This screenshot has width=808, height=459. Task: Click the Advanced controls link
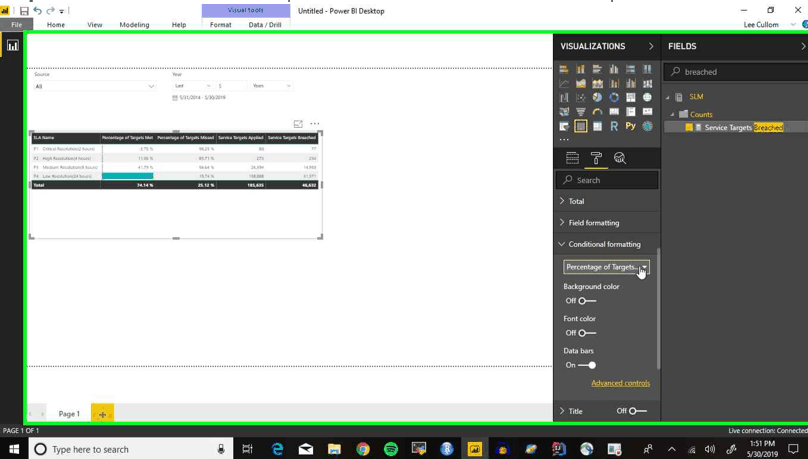pyautogui.click(x=620, y=383)
